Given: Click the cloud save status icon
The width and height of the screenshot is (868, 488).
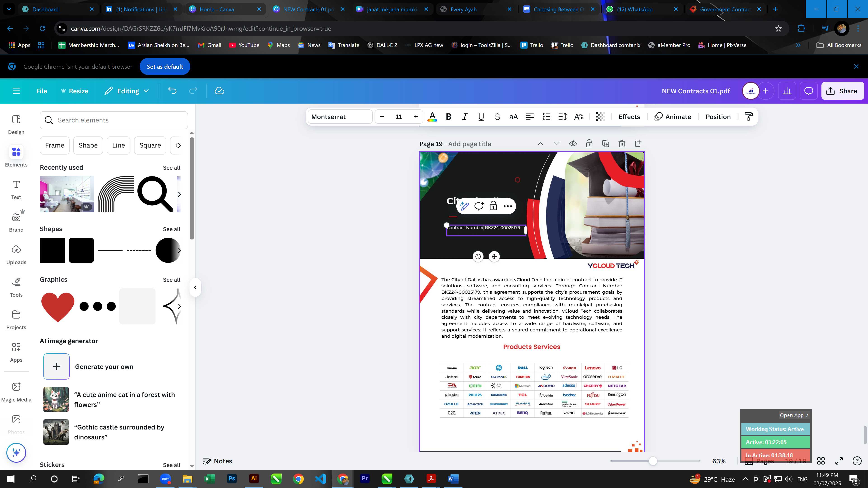Looking at the screenshot, I should (x=219, y=91).
